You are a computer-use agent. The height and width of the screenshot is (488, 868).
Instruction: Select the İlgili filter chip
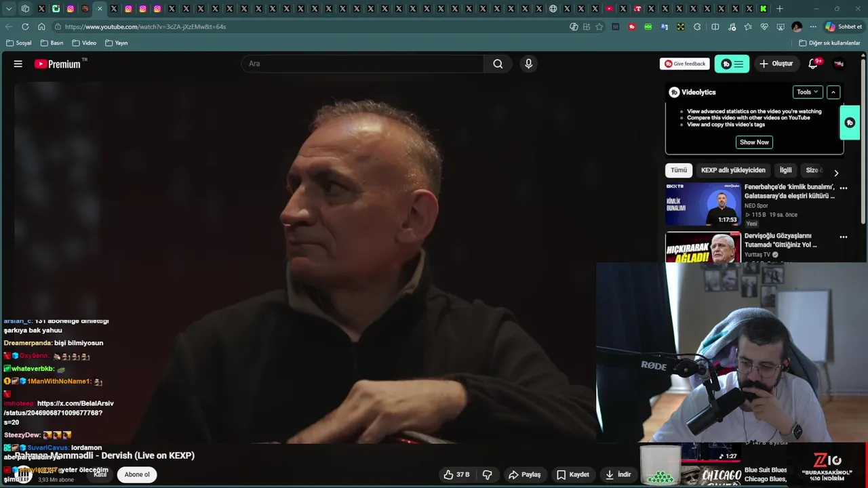click(x=785, y=170)
